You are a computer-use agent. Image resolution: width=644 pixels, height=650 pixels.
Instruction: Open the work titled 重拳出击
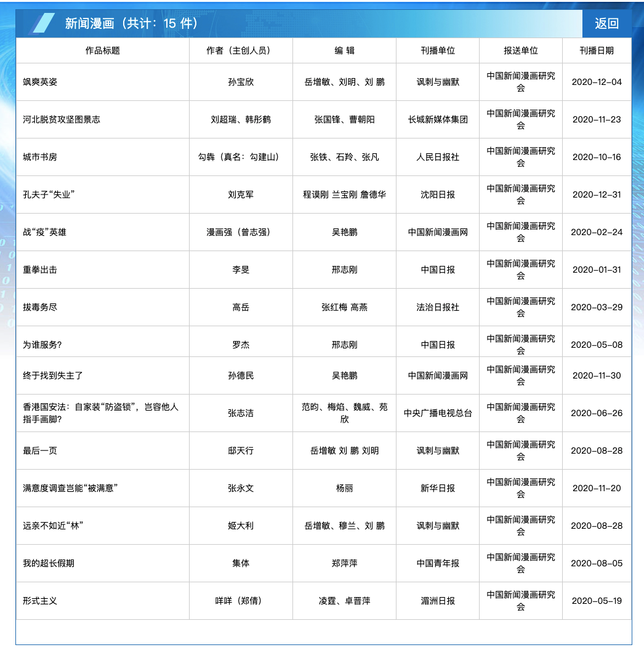(x=40, y=270)
